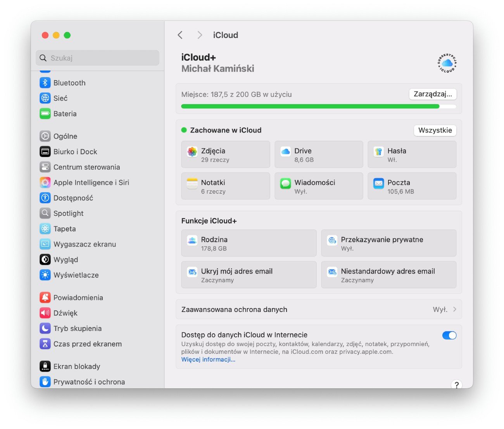Go back using the left chevron
This screenshot has height=429, width=504.
pyautogui.click(x=180, y=35)
